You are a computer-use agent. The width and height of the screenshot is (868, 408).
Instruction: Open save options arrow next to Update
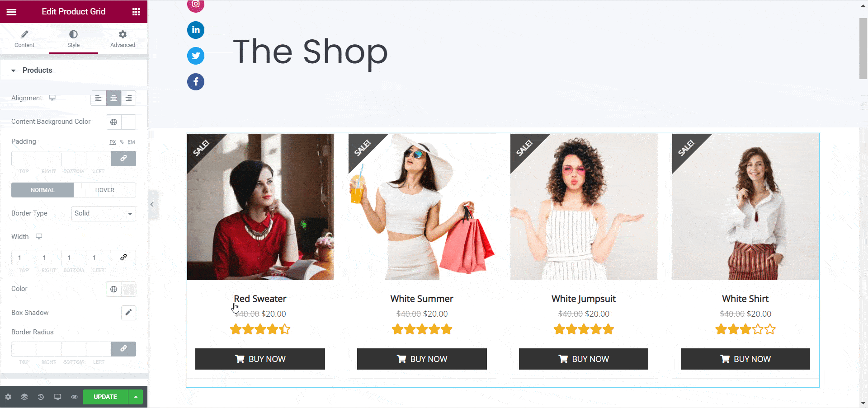click(136, 397)
